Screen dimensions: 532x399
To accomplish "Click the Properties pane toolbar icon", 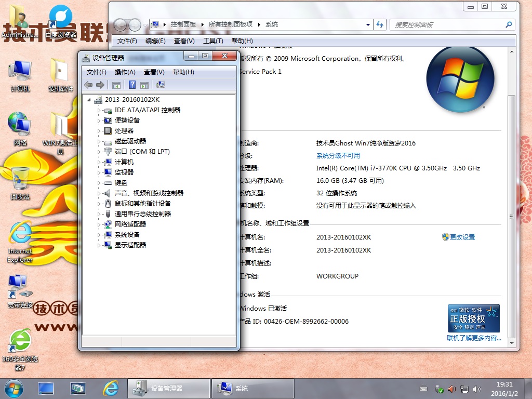I will (144, 85).
